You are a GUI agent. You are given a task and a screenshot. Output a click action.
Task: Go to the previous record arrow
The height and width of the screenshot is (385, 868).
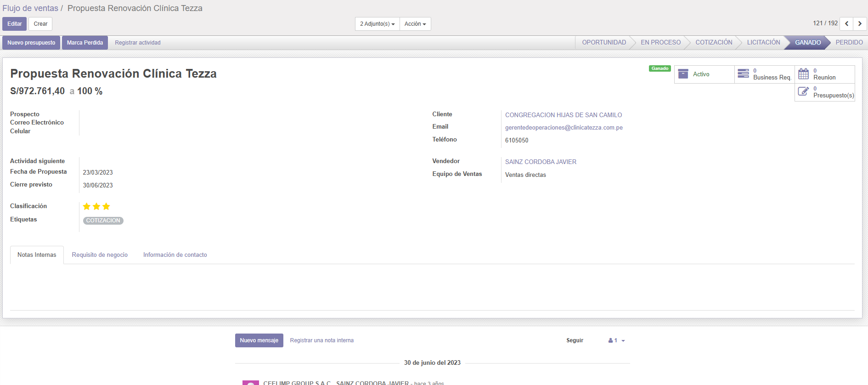[846, 23]
